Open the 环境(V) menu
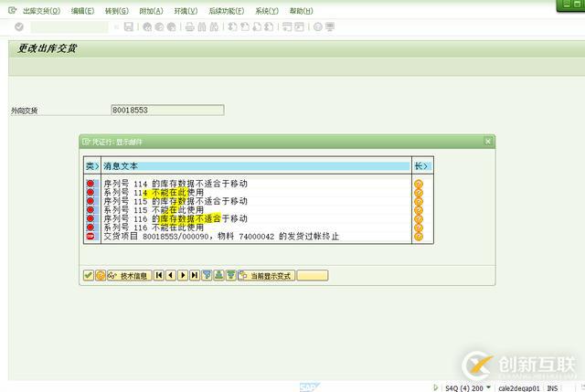 click(186, 11)
